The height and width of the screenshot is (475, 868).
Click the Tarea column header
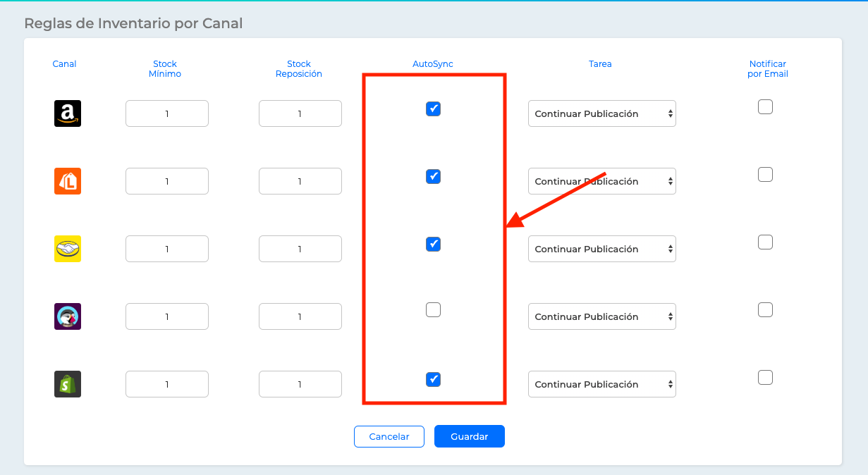tap(600, 64)
